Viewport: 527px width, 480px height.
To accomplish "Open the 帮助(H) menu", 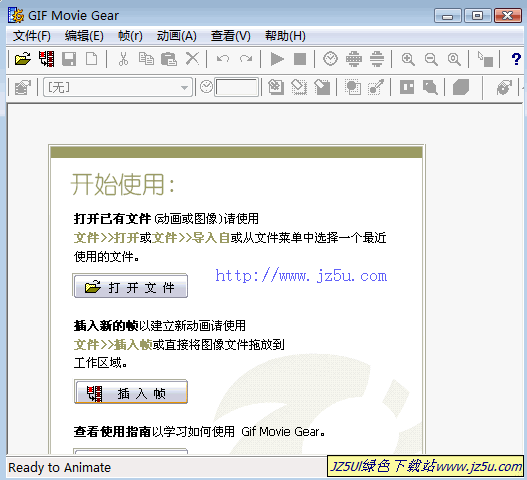I will tap(285, 36).
